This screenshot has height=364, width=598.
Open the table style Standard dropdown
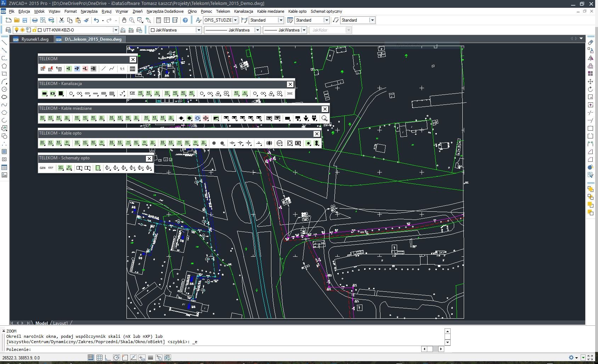click(327, 20)
